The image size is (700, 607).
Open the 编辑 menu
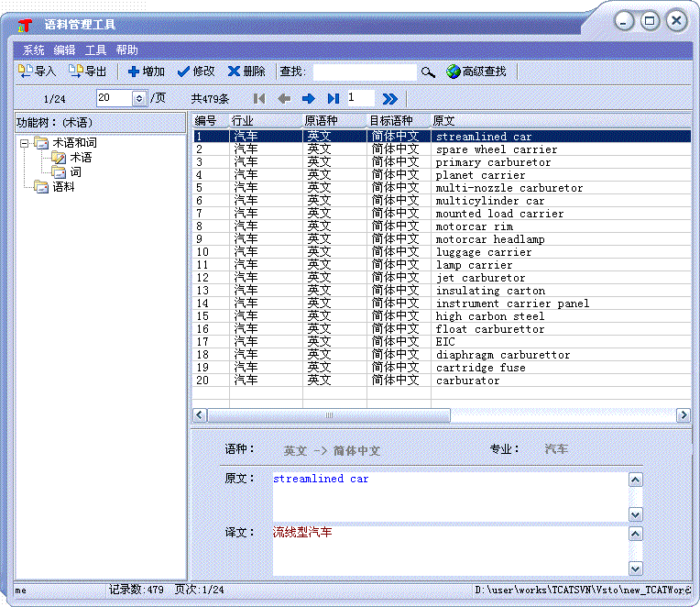point(64,50)
